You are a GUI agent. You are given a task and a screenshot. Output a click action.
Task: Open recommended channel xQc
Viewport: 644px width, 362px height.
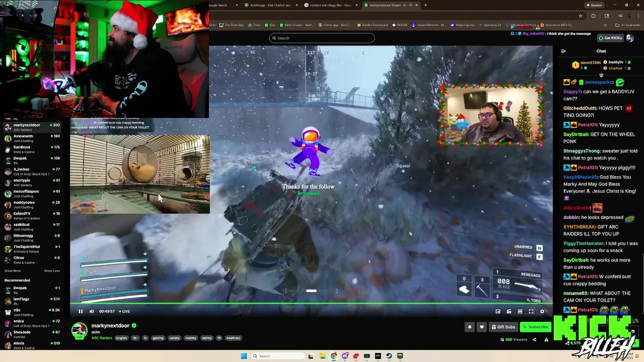(32, 312)
